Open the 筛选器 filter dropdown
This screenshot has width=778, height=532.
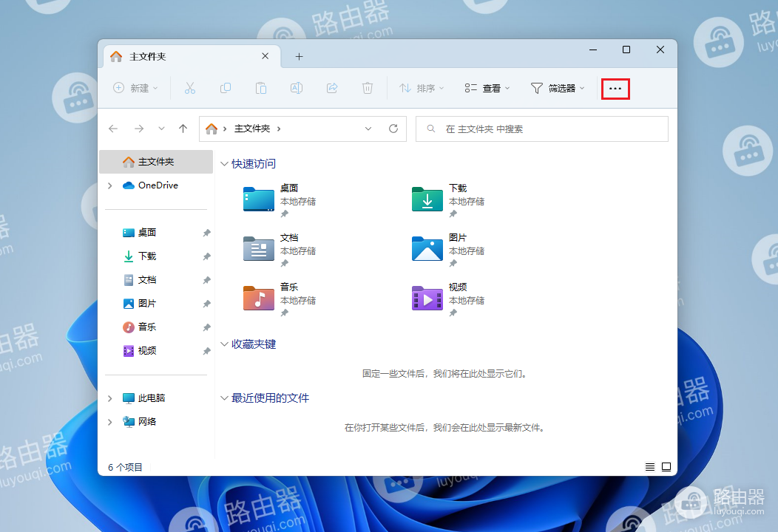[558, 88]
